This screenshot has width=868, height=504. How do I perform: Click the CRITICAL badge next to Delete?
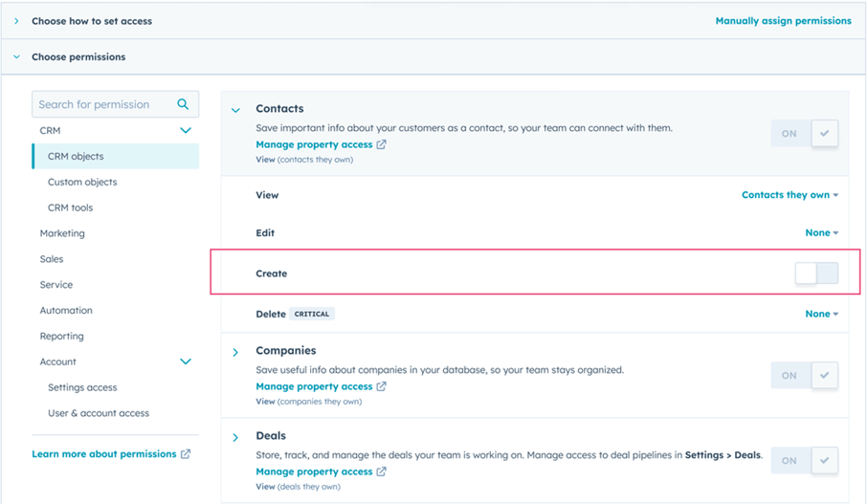point(312,314)
